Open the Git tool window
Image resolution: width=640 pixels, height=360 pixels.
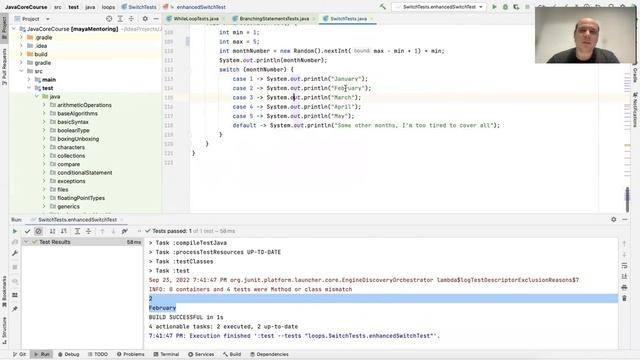click(19, 354)
